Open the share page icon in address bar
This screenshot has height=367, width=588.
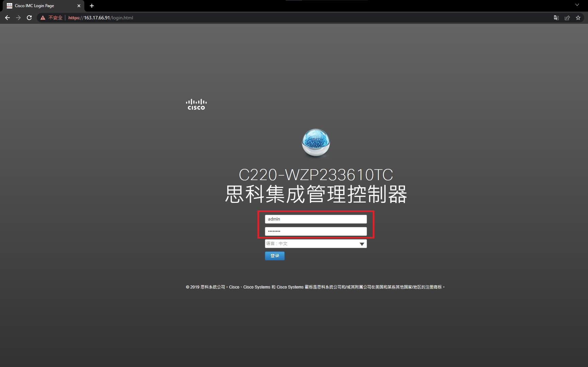pos(567,18)
